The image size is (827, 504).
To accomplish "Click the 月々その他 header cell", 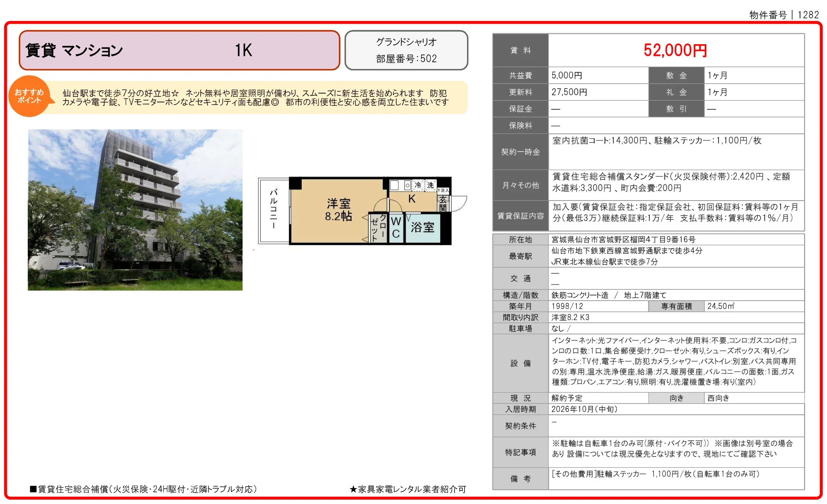I will 520,185.
